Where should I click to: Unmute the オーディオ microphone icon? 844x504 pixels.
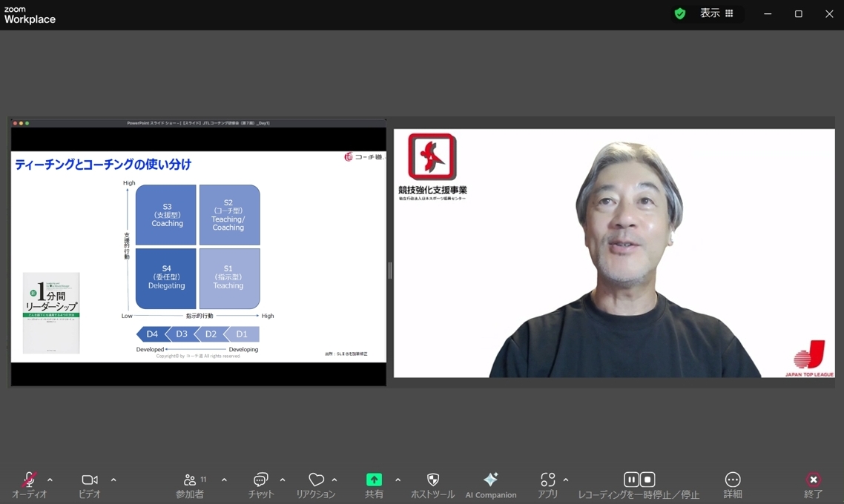coord(29,480)
